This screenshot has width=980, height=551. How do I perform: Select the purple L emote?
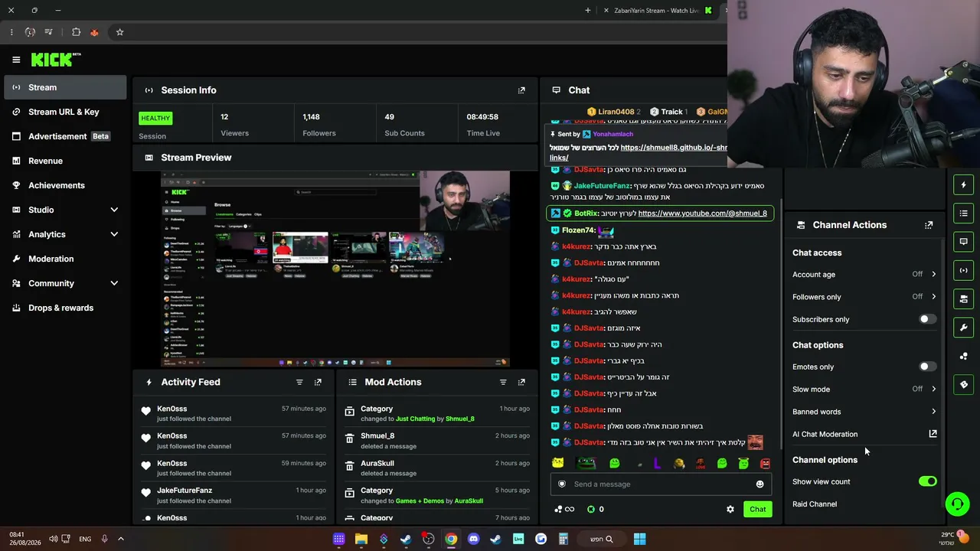[x=657, y=463]
